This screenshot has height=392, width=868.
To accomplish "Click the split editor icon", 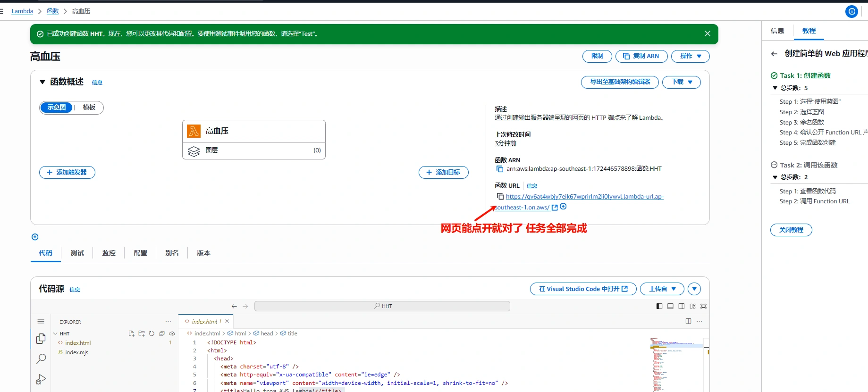I will point(688,321).
